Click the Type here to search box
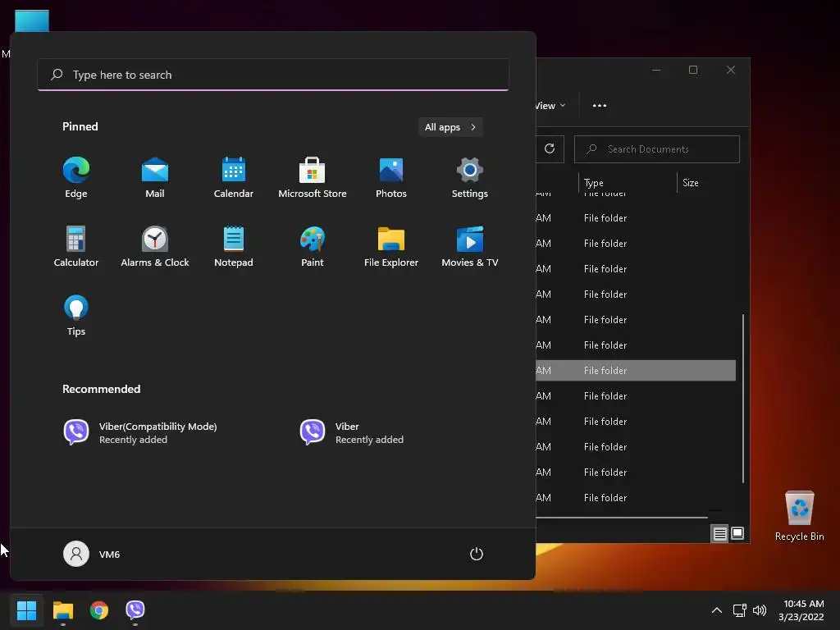 tap(273, 75)
